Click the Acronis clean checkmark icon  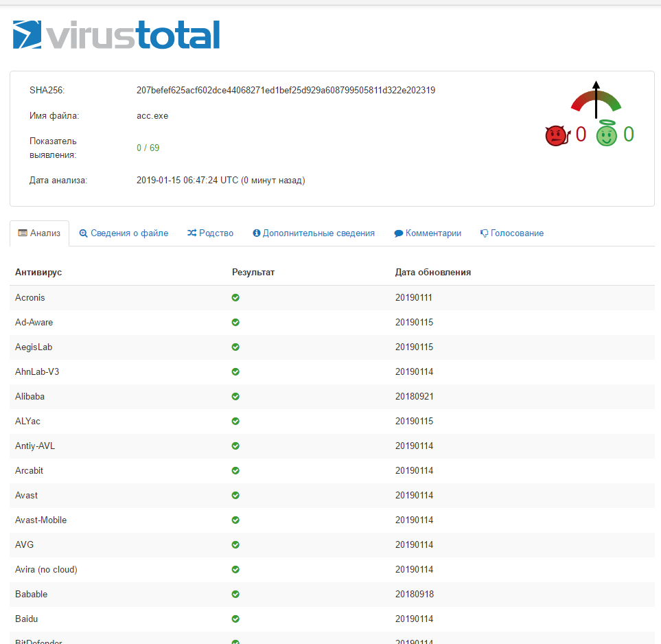tap(235, 298)
